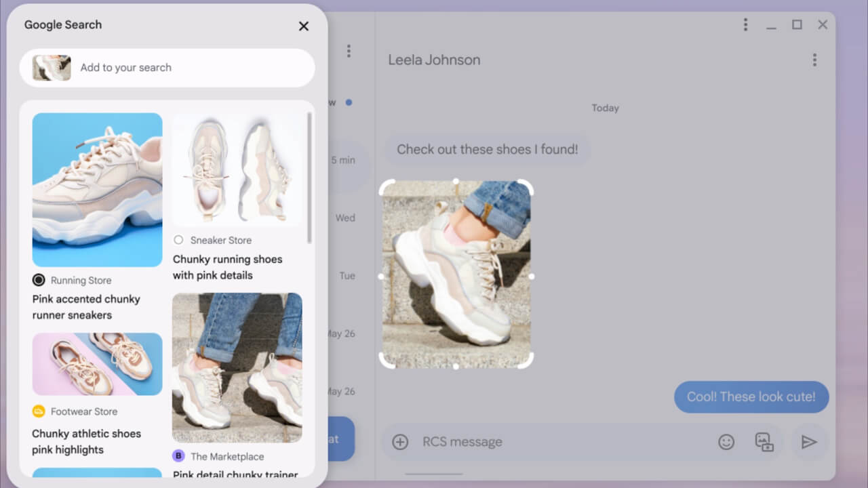The image size is (868, 488).
Task: Click the Footwear Store yellow icon
Action: tap(39, 411)
